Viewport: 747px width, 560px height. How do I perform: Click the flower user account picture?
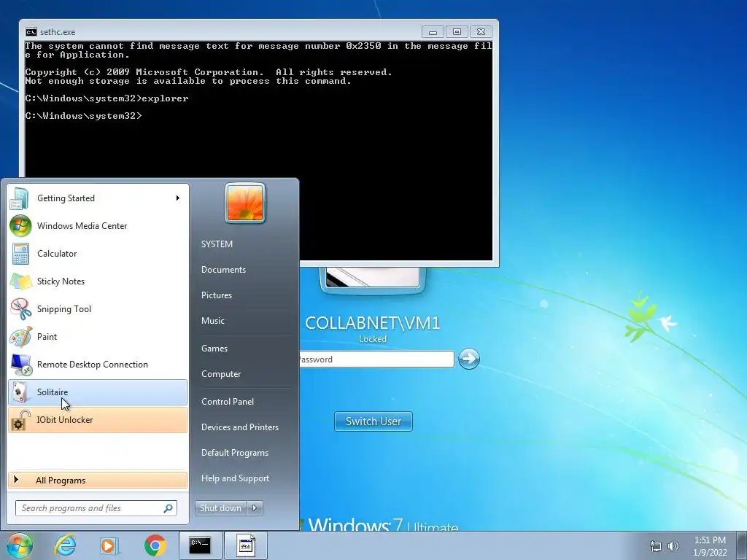(x=245, y=203)
